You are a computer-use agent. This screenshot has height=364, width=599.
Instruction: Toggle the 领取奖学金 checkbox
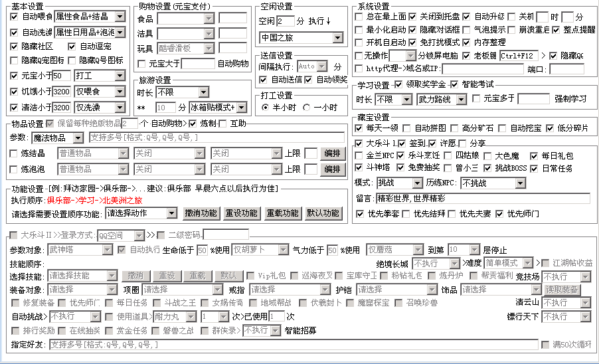click(x=398, y=84)
